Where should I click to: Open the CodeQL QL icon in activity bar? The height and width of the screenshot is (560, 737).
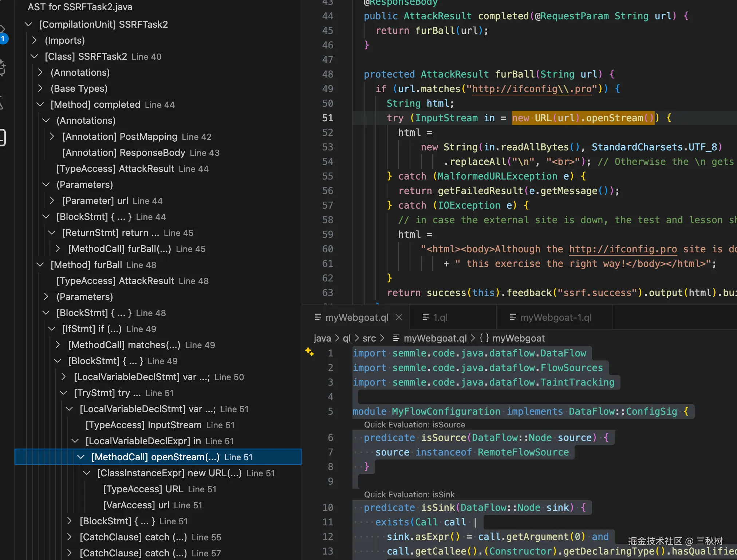click(x=3, y=138)
